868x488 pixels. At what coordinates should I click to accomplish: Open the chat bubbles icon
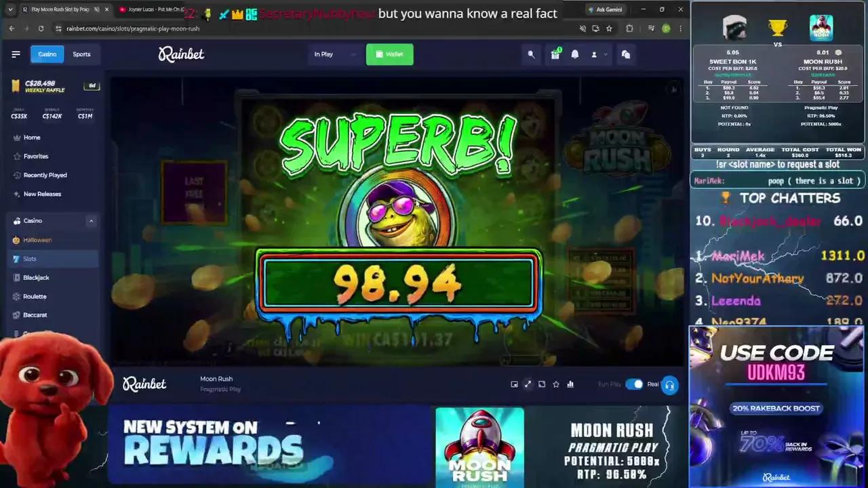(x=626, y=54)
